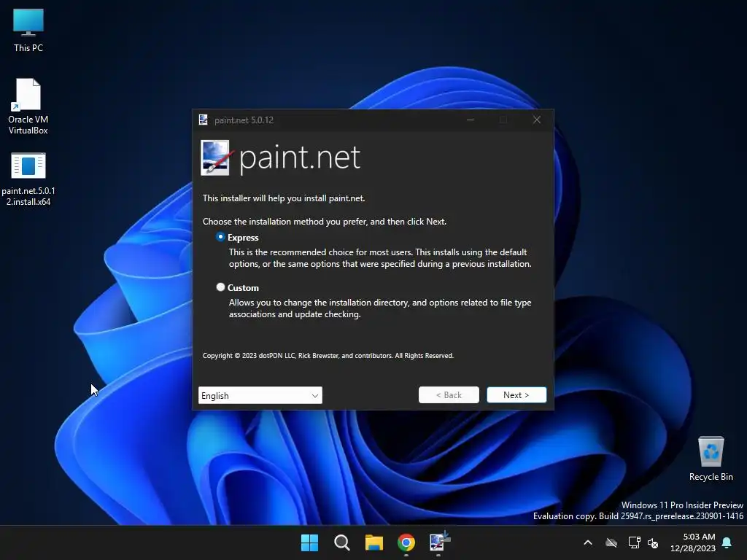Click the paint.net installer taskbar icon
Viewport: 747px width, 560px height.
(x=438, y=542)
